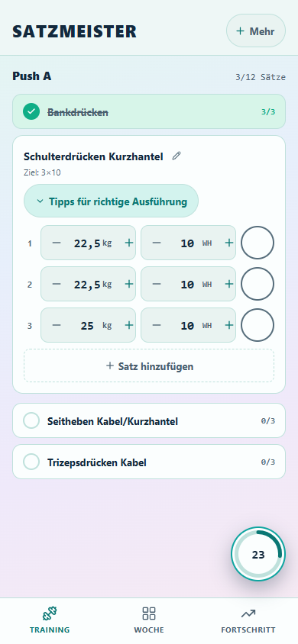Expand the Trizepsdrücken Kabel exercise
Screen dimensions: 298x644
click(x=149, y=462)
